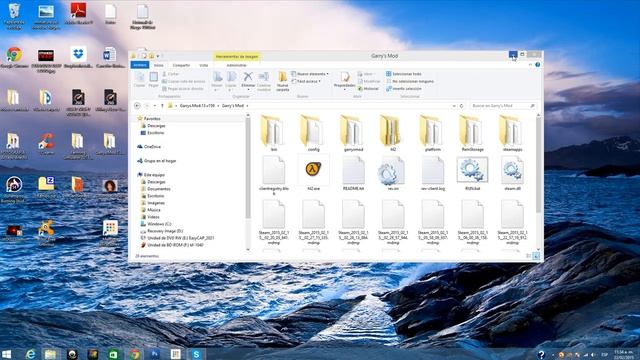640x360 pixels.
Task: Select the README.txt file
Action: point(353,173)
